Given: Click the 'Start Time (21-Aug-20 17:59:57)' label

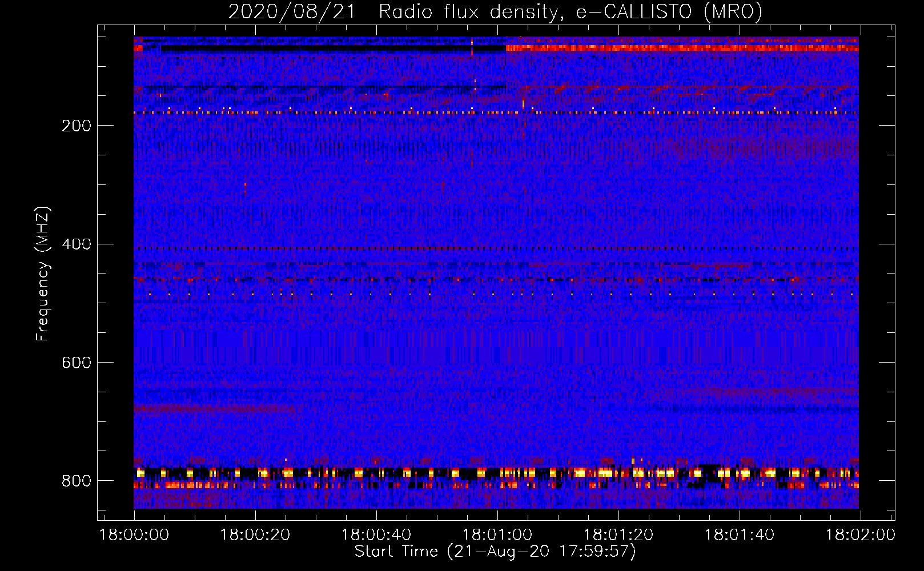Looking at the screenshot, I should (x=495, y=552).
